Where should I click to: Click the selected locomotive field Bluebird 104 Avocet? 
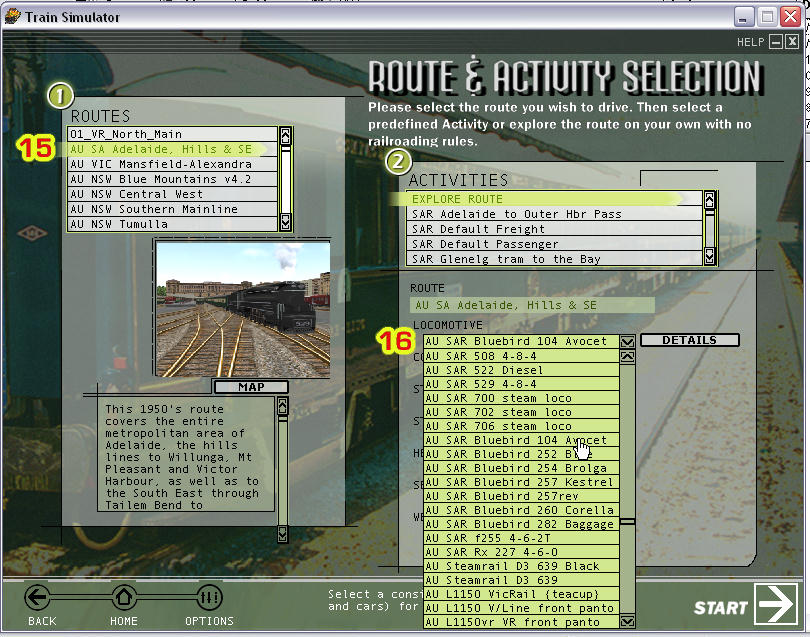coord(521,341)
